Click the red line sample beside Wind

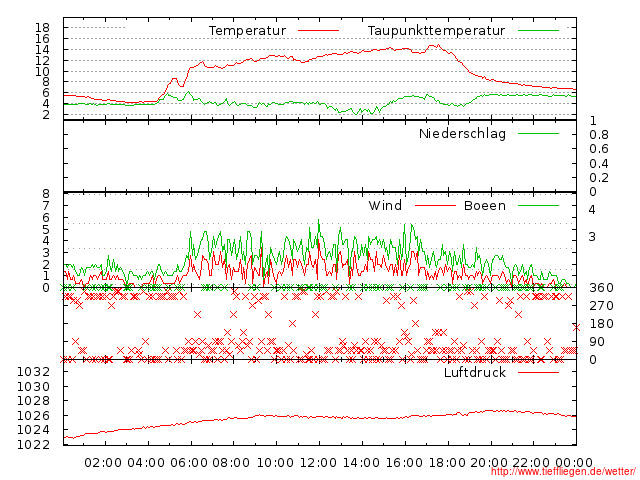tap(435, 206)
